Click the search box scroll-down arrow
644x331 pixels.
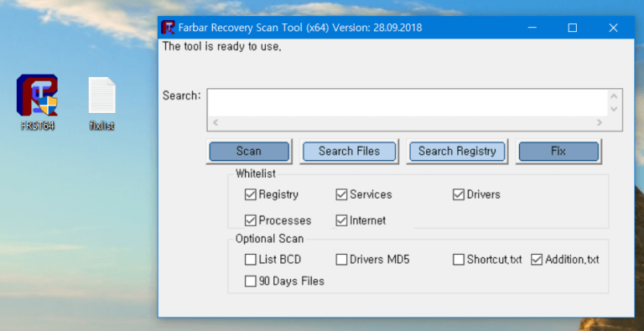(614, 109)
